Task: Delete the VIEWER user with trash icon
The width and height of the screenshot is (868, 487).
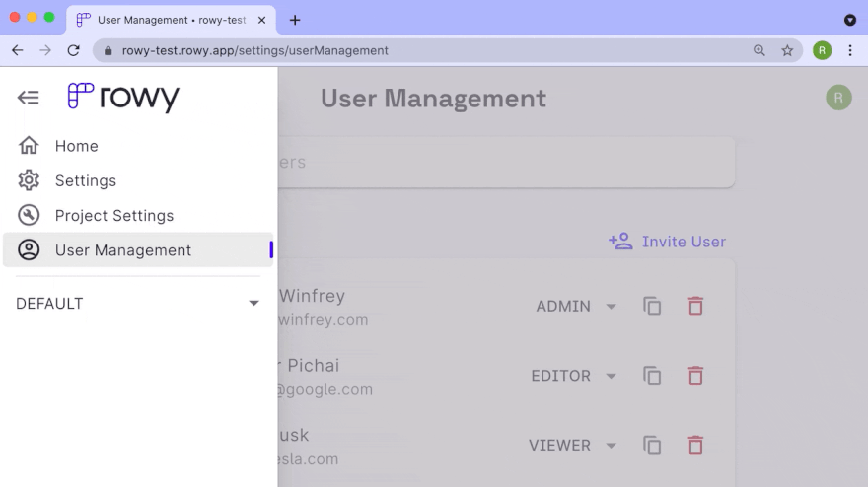Action: click(695, 446)
